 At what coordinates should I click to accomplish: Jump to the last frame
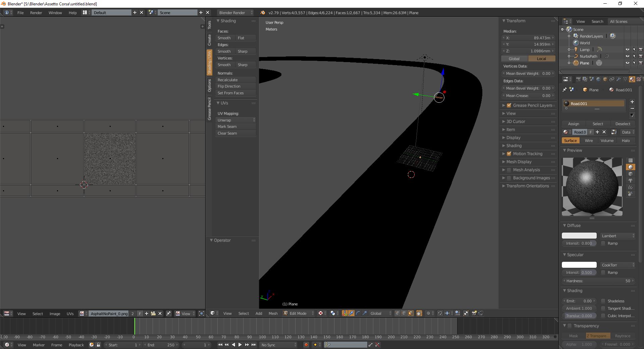[254, 345]
